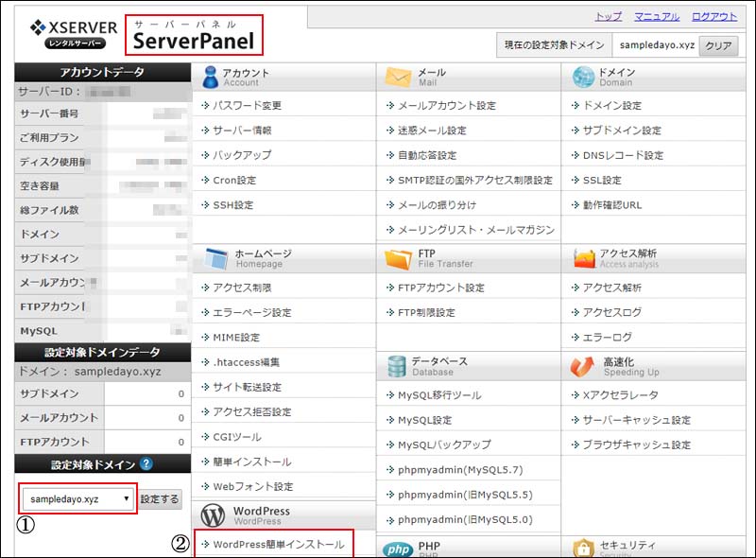Open アクセス制限 under Homepage
Image resolution: width=756 pixels, height=558 pixels.
242,288
